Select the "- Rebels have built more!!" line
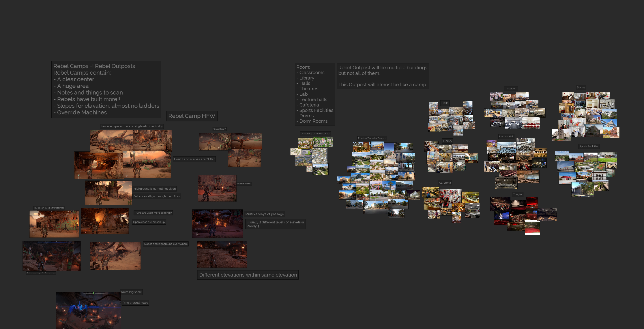644x329 pixels. coord(87,99)
